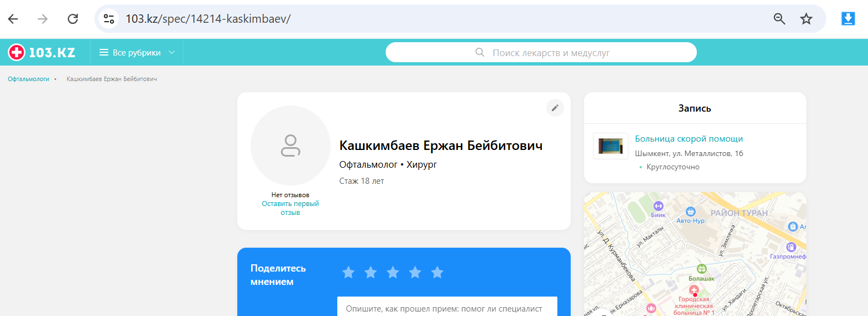
Task: Open site information icon in address bar
Action: coord(109,19)
